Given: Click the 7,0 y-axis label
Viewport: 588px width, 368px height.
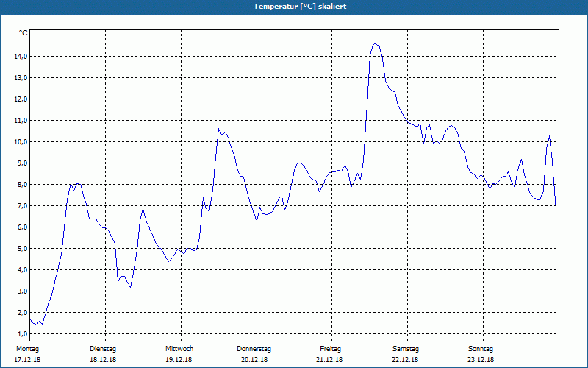Looking at the screenshot, I should click(x=22, y=206).
